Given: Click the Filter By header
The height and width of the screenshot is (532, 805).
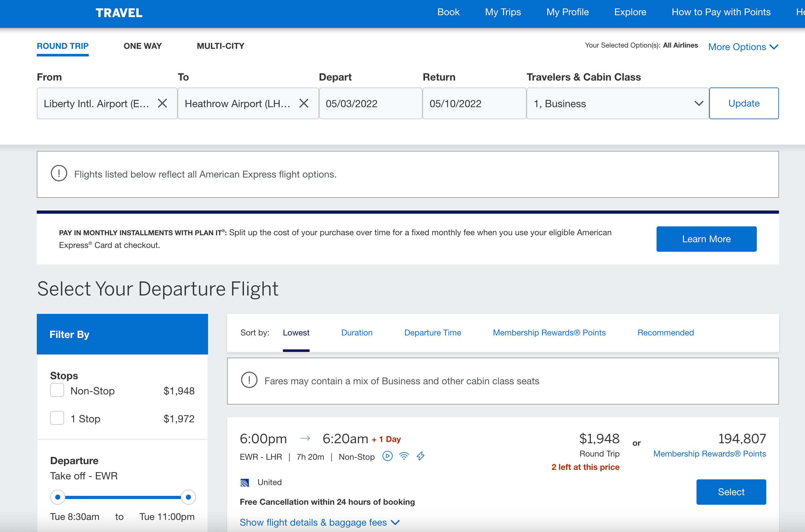Looking at the screenshot, I should click(122, 334).
